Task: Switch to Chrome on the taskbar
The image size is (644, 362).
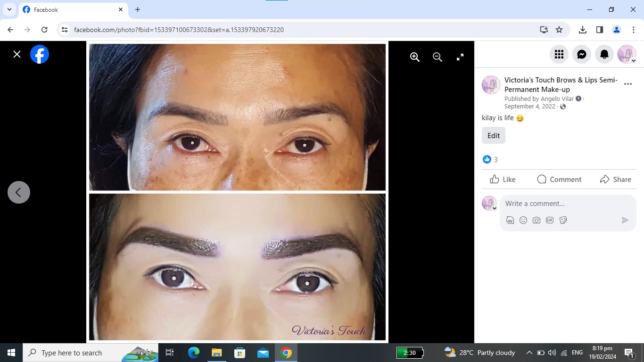Action: click(x=286, y=353)
